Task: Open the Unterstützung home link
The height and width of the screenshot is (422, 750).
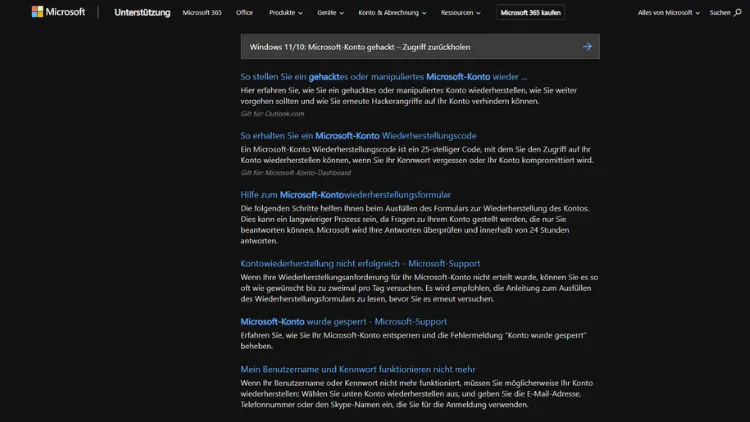Action: click(142, 12)
